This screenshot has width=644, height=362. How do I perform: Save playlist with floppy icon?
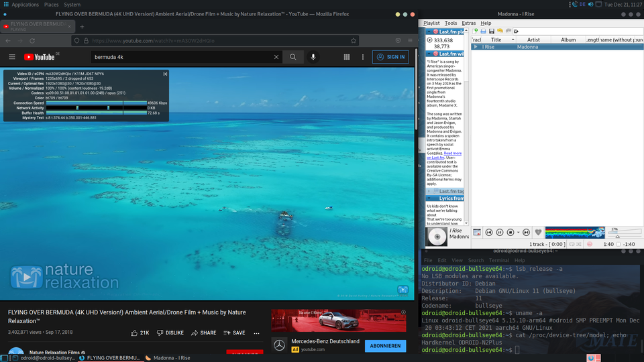[492, 32]
